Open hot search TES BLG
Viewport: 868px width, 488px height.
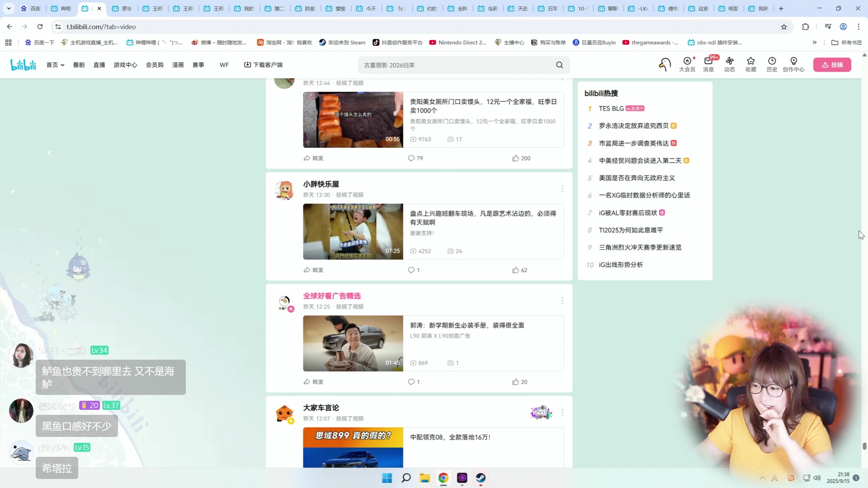pos(611,108)
